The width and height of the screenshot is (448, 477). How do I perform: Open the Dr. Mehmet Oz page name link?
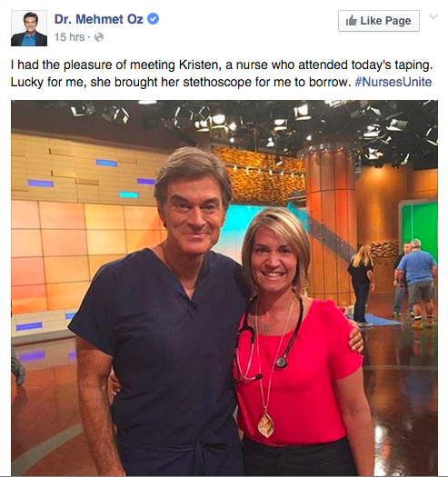coord(99,19)
